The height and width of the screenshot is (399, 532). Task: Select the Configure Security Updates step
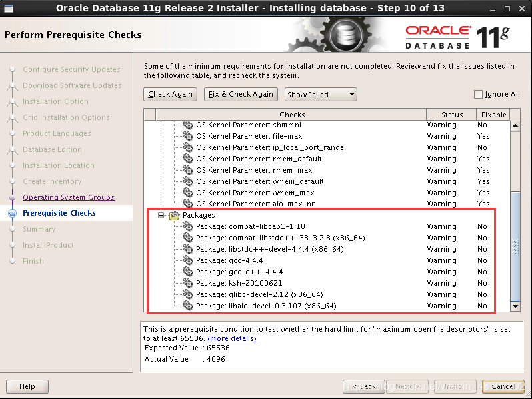[x=71, y=69]
